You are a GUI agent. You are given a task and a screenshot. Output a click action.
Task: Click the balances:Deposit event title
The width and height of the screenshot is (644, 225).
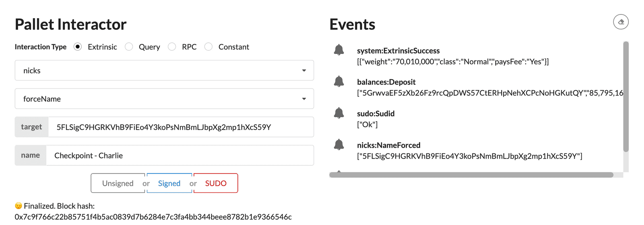click(x=386, y=82)
